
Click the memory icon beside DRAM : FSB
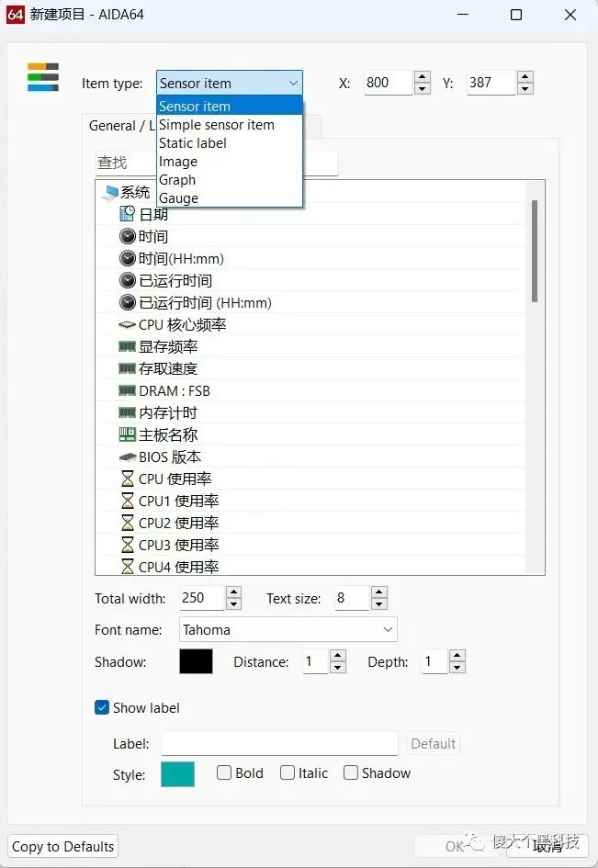click(128, 390)
